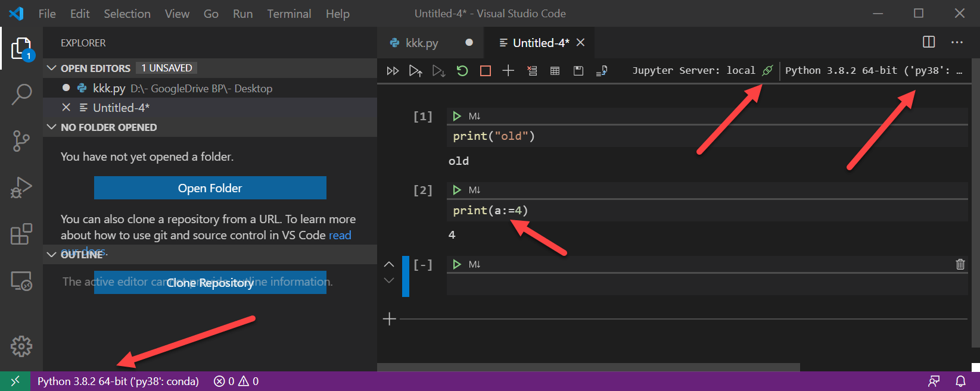Screen dimensions: 980x391
Task: Open the remote window indicator in status bar
Action: pyautogui.click(x=15, y=381)
